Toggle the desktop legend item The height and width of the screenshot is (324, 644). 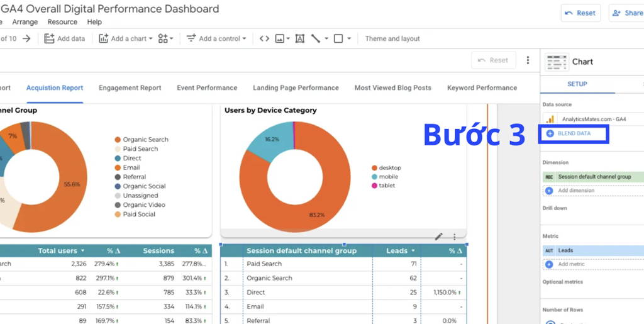[386, 167]
